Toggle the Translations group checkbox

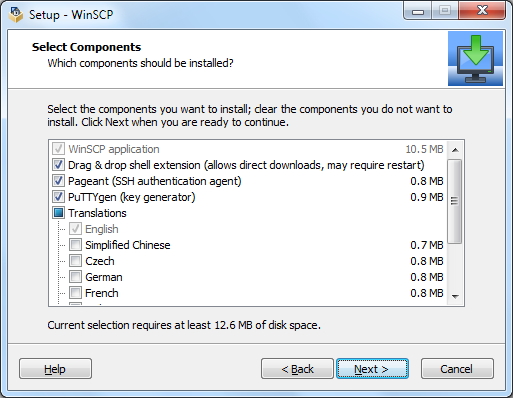tap(58, 213)
